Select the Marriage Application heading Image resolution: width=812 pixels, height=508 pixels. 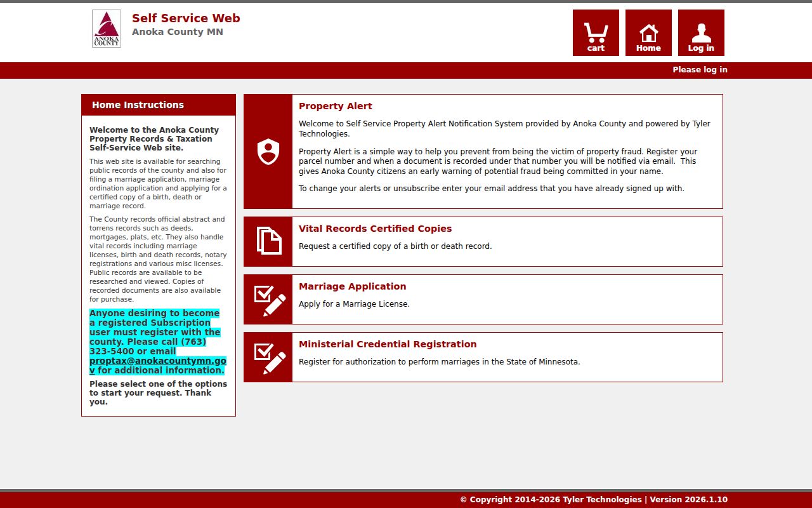[353, 286]
